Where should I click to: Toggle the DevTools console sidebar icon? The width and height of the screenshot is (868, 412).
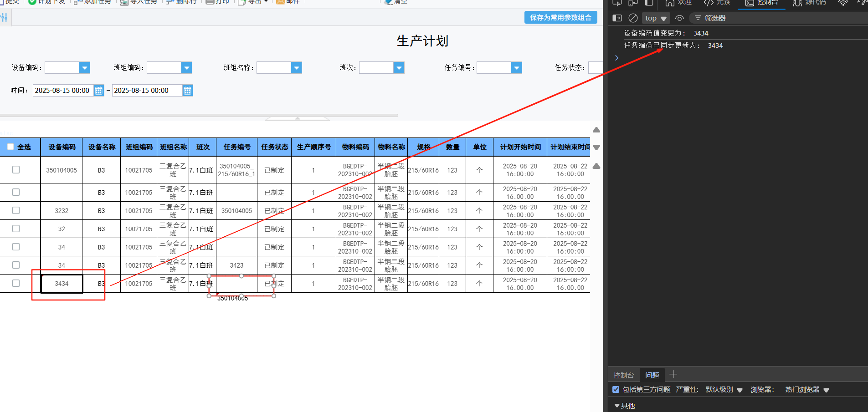coord(617,18)
